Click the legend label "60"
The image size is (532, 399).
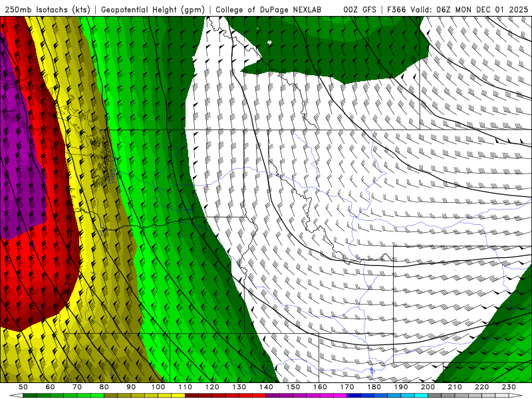click(50, 387)
